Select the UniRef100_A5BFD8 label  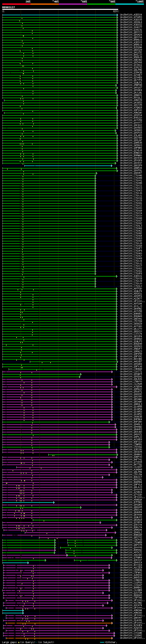coord(131,85)
